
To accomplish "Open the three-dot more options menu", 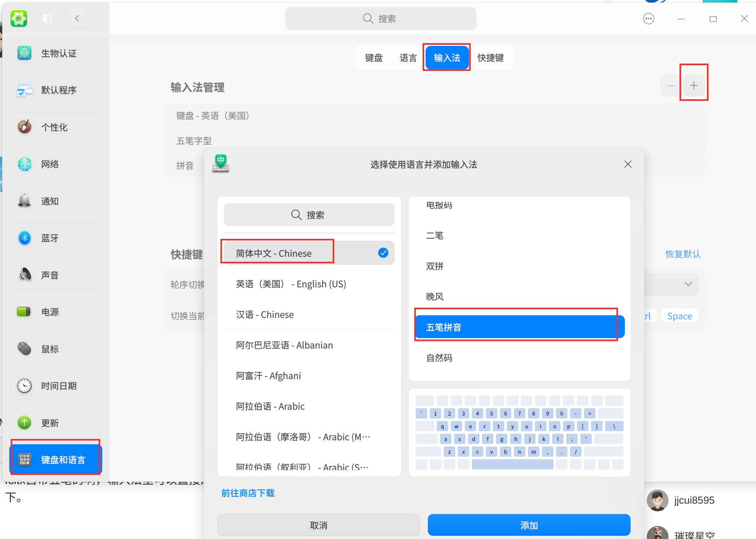I will coord(649,19).
